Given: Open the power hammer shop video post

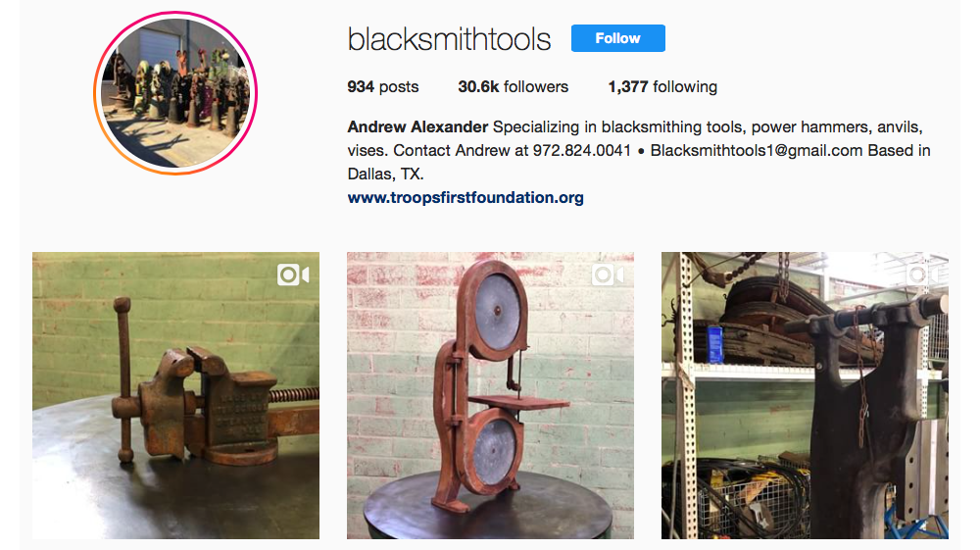Looking at the screenshot, I should 805,396.
